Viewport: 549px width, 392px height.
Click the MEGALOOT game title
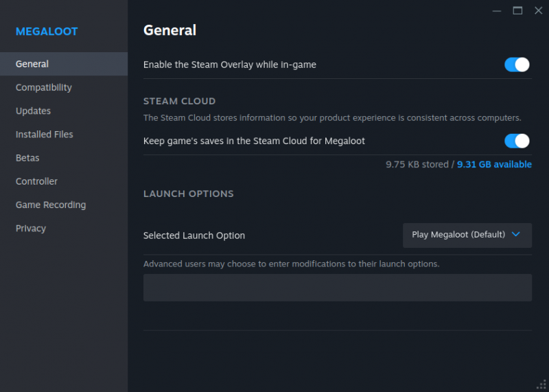(47, 32)
